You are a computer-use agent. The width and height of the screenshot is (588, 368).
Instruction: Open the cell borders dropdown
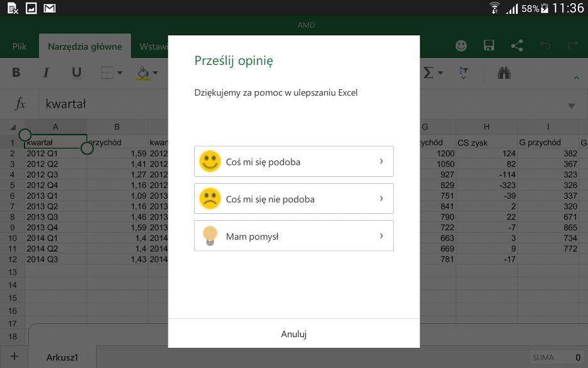click(x=111, y=72)
